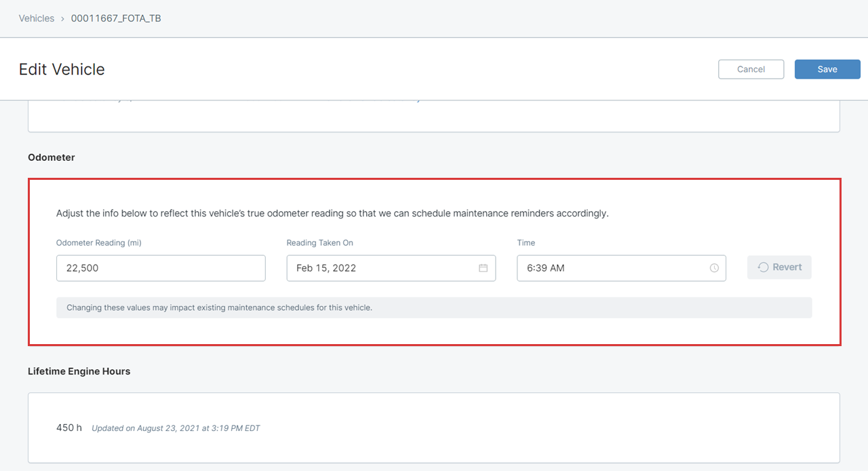The width and height of the screenshot is (868, 471).
Task: Cancel editing the vehicle
Action: point(751,69)
